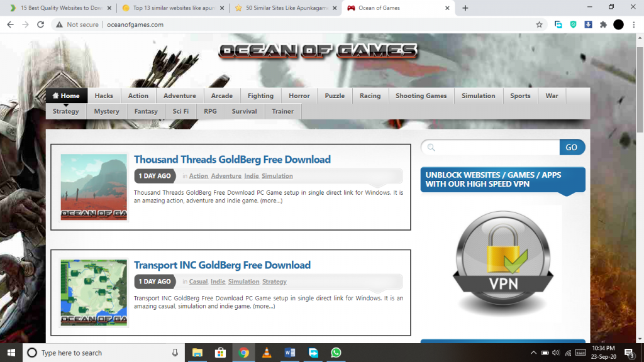The image size is (644, 362).
Task: Open the 'Sci Fi' category menu item
Action: click(x=180, y=111)
